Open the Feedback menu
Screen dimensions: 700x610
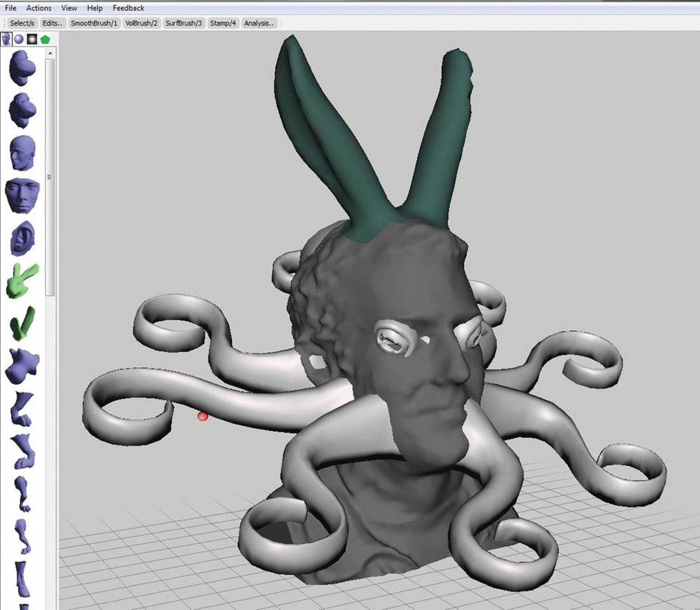tap(128, 8)
